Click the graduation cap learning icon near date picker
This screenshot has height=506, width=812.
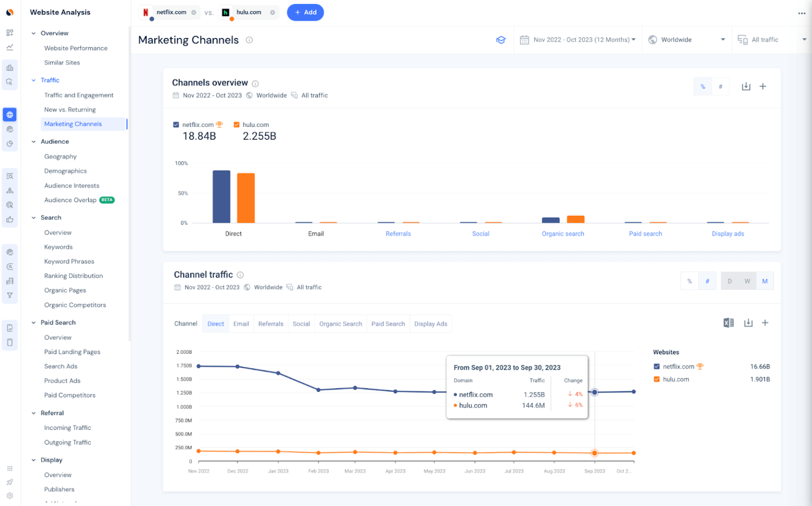click(x=501, y=40)
